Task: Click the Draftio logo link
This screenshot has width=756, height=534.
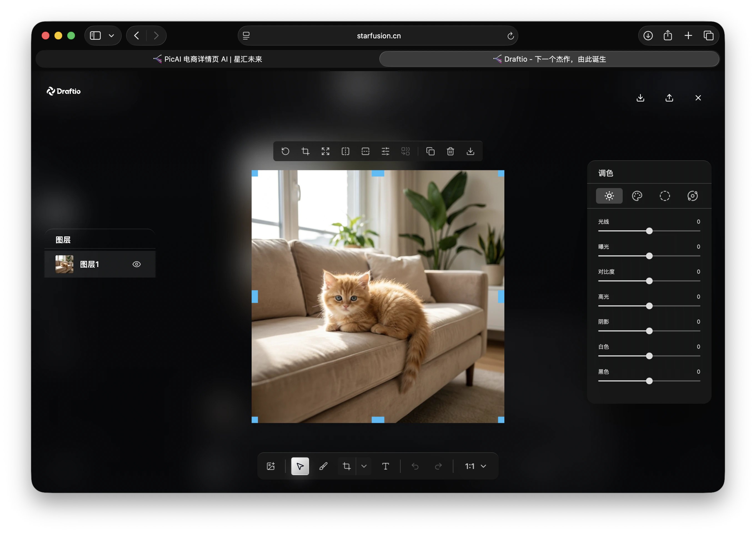Action: pyautogui.click(x=64, y=91)
